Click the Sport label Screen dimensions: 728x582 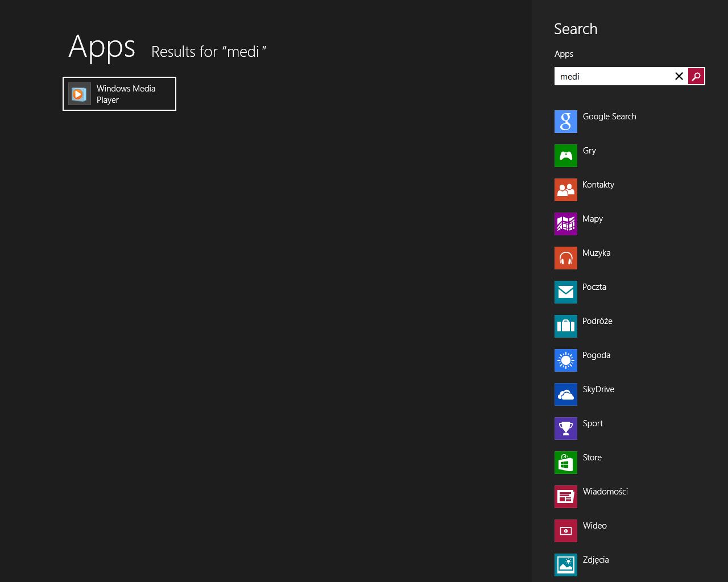(593, 423)
